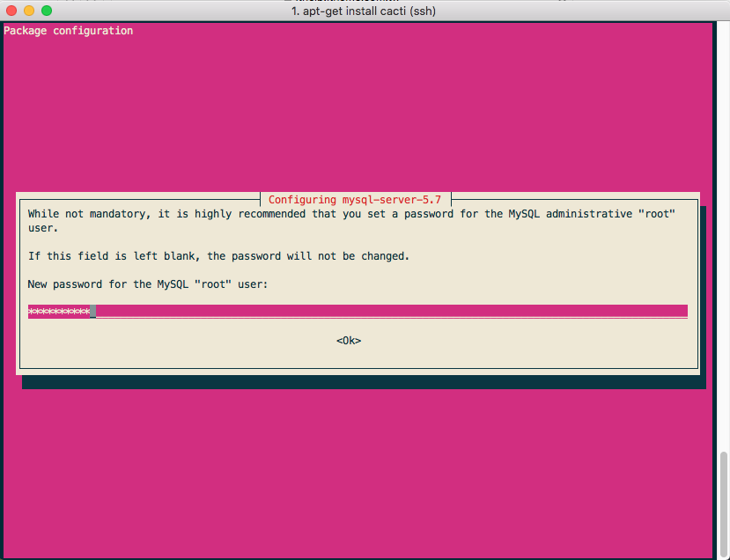Click 'Configuring mysql-server-5.7' dialog title
The width and height of the screenshot is (730, 560).
point(355,200)
